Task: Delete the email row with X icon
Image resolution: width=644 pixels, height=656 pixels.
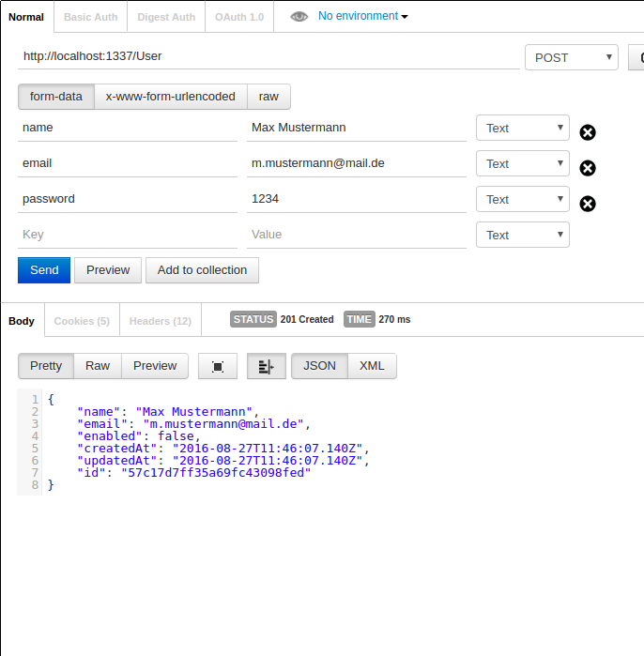Action: [x=588, y=168]
